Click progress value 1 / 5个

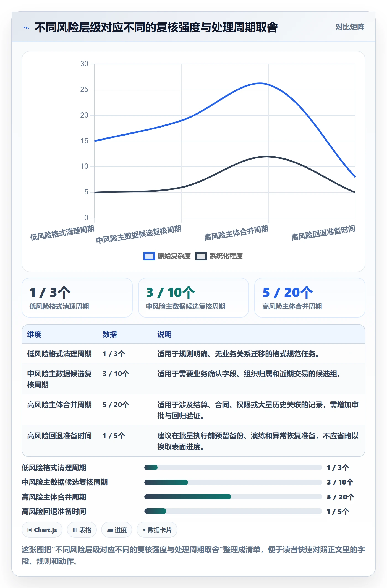tap(338, 511)
